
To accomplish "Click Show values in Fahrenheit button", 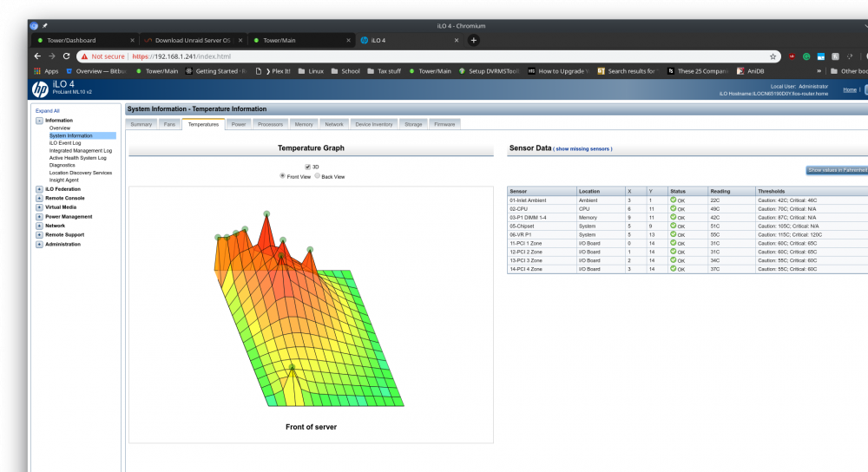I will click(x=837, y=170).
